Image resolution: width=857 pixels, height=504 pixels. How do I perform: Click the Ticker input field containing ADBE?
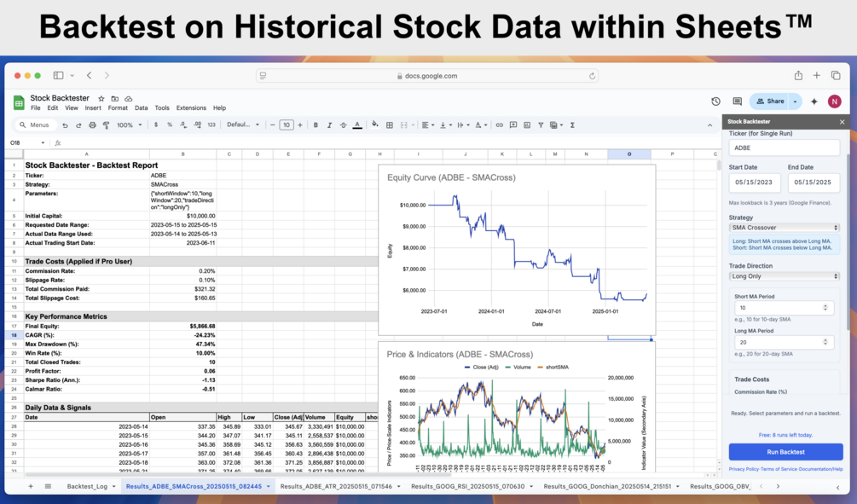[x=785, y=148]
